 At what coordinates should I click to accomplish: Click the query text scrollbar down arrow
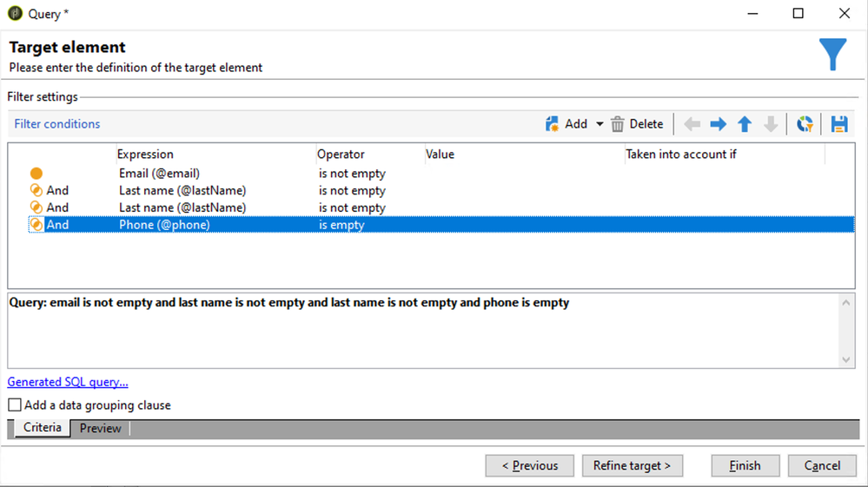(x=848, y=360)
